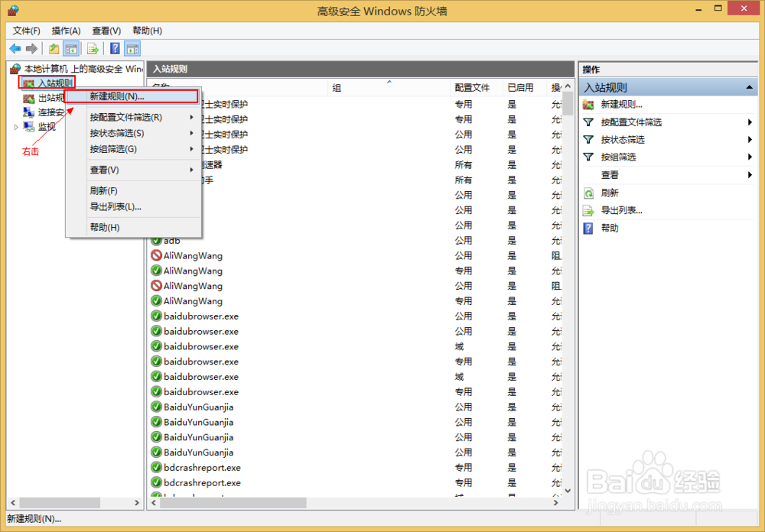This screenshot has width=765, height=532.
Task: Click the Back navigation arrow in the toolbar
Action: click(x=15, y=48)
